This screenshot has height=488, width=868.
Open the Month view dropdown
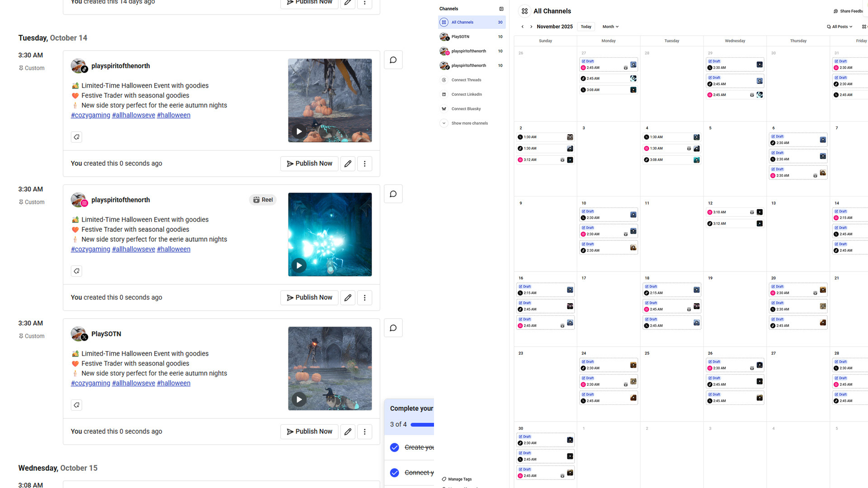coord(610,27)
